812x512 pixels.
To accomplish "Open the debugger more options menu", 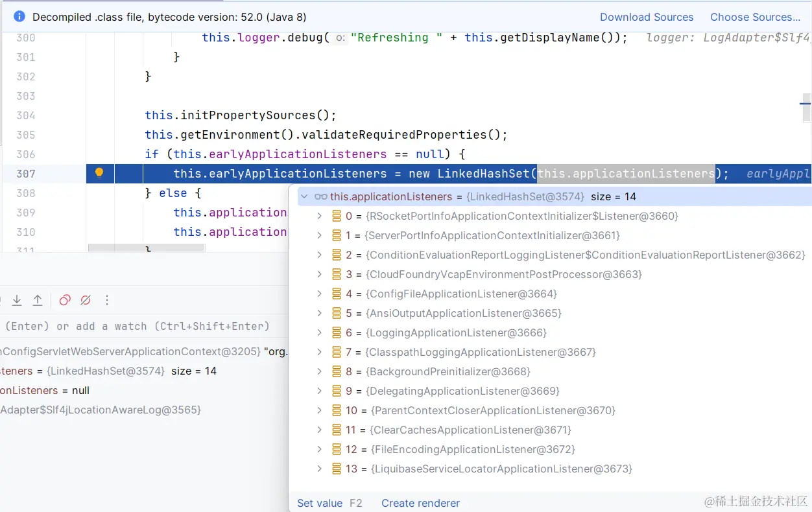I will (108, 300).
